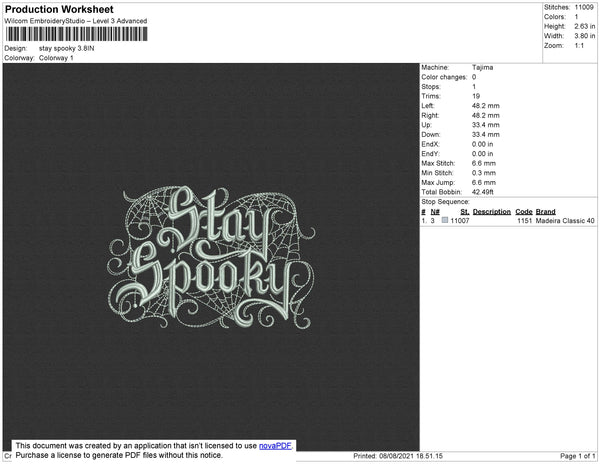Screen dimensions: 600x464
Task: Click the thread color swatch in Stop Sequence
Action: [445, 220]
